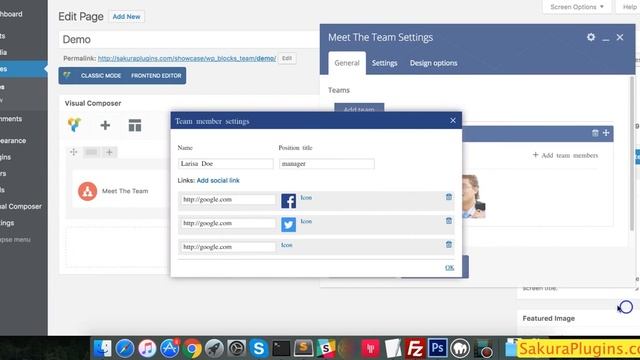The height and width of the screenshot is (360, 640).
Task: Select the Facebook icon in social link
Action: pyautogui.click(x=289, y=201)
